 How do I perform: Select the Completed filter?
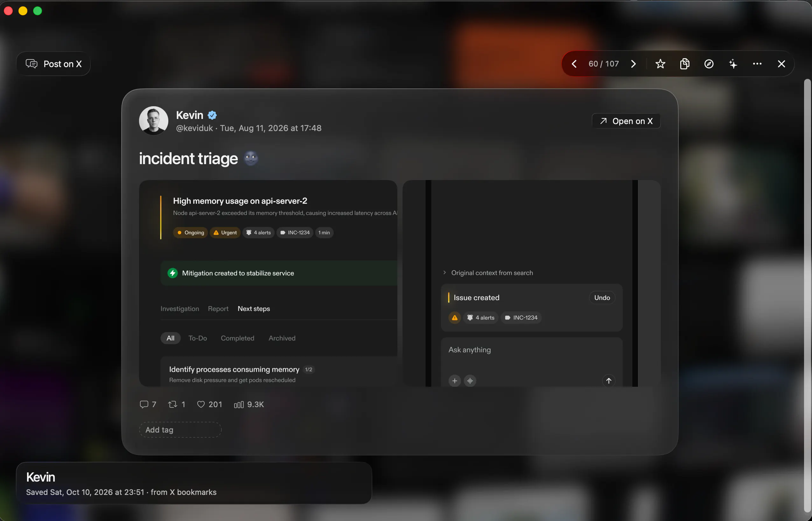237,338
